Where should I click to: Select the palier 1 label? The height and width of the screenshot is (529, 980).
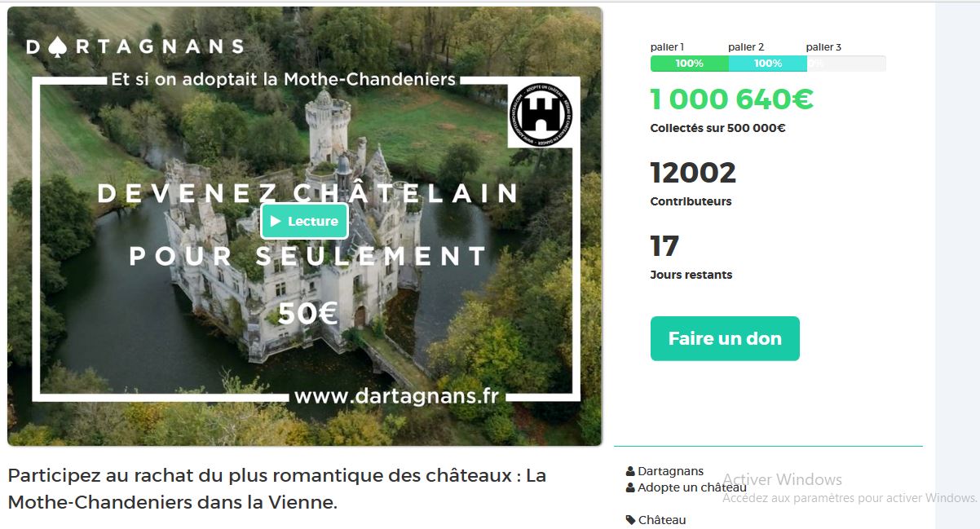click(x=667, y=47)
